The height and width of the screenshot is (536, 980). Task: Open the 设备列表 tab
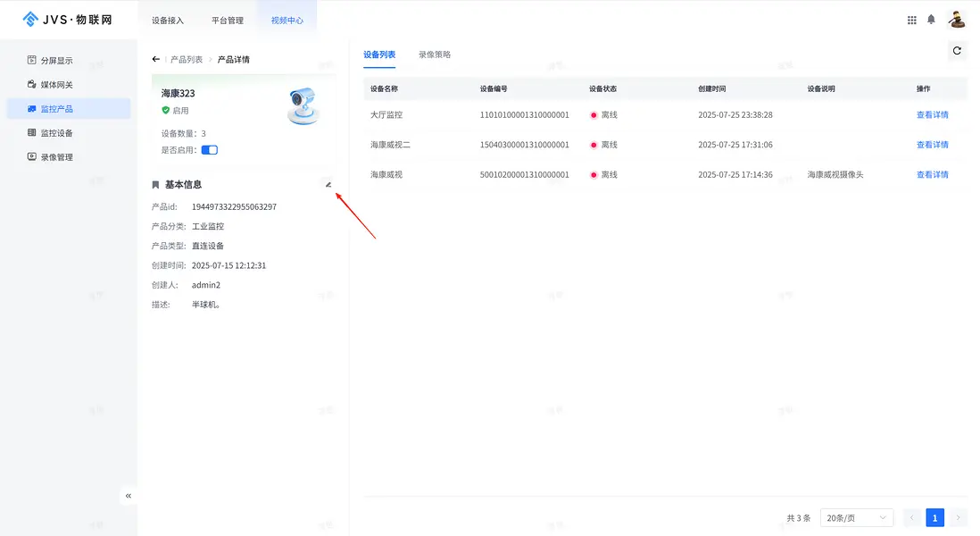(379, 55)
